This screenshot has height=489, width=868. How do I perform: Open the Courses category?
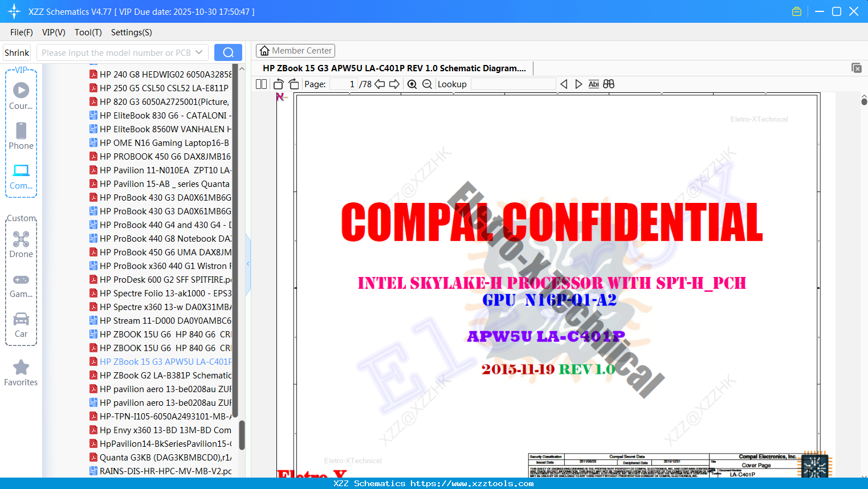[21, 96]
